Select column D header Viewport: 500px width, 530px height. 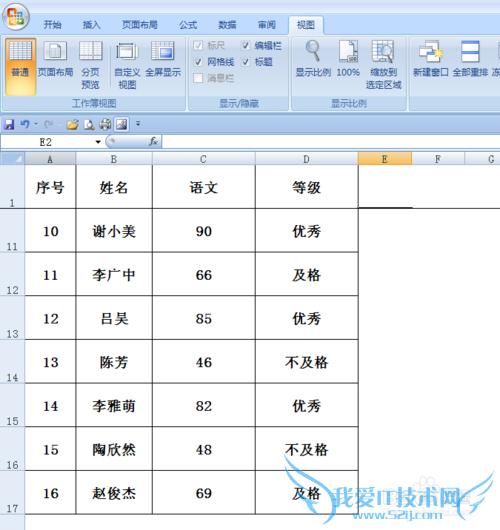tap(306, 159)
